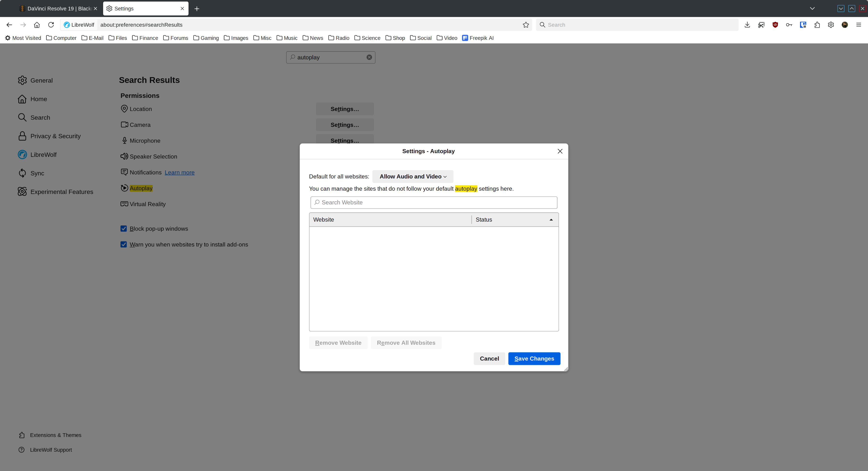
Task: Toggle Block pop-up windows checkbox
Action: pyautogui.click(x=124, y=229)
